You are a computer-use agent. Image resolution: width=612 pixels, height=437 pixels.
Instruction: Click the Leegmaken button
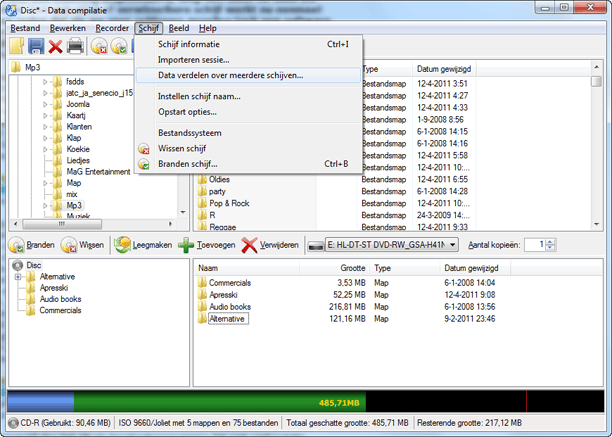(143, 245)
